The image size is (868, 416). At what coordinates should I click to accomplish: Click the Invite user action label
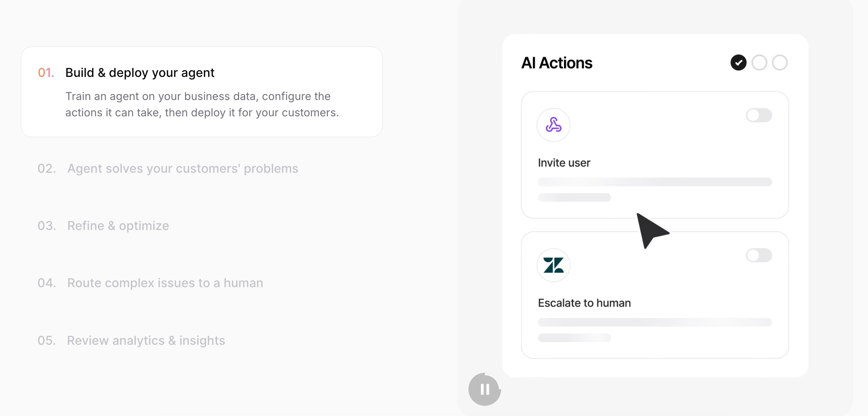click(564, 163)
